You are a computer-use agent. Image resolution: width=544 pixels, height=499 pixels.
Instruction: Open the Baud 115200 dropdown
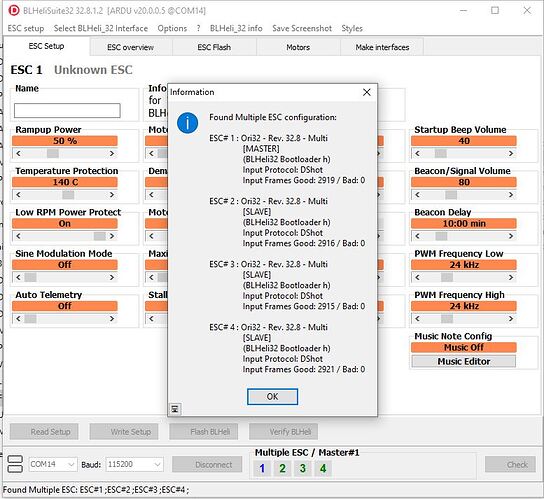tap(134, 464)
